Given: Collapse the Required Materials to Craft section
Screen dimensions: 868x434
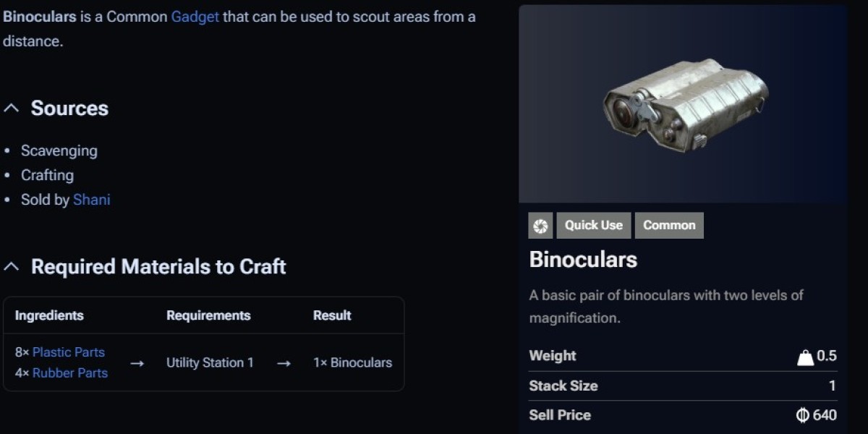Looking at the screenshot, I should point(12,265).
